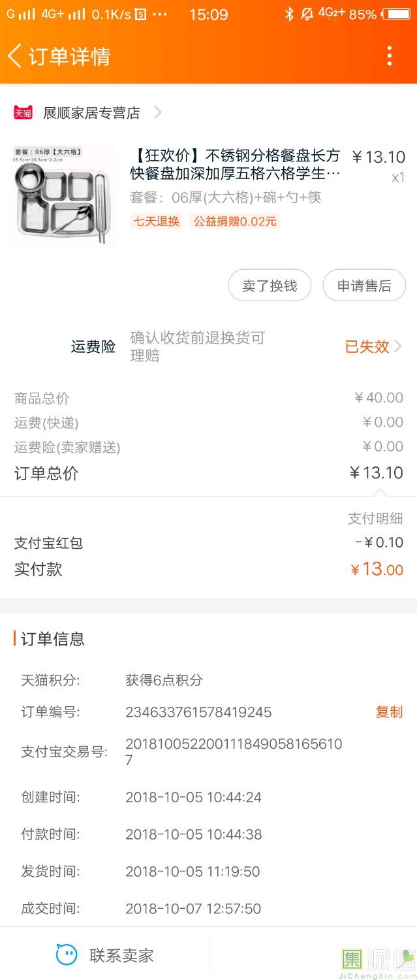Open the three-dot more options menu
The image size is (417, 980).
389,56
